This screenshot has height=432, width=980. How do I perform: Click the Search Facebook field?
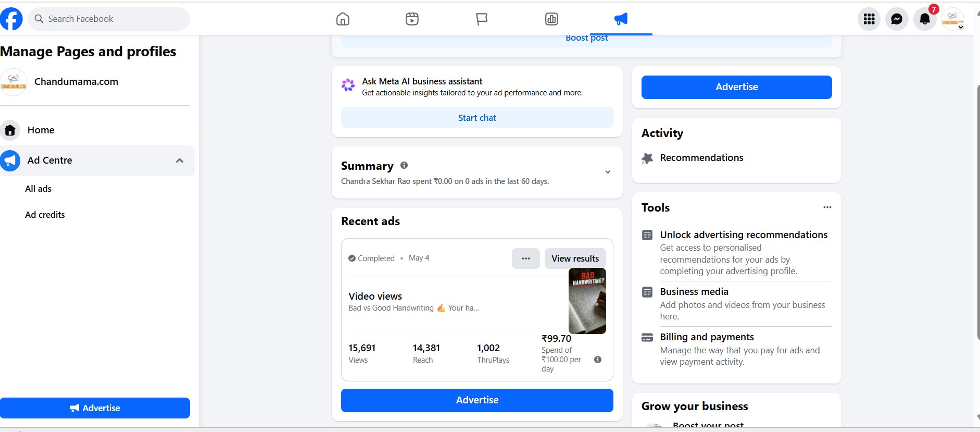click(x=109, y=19)
